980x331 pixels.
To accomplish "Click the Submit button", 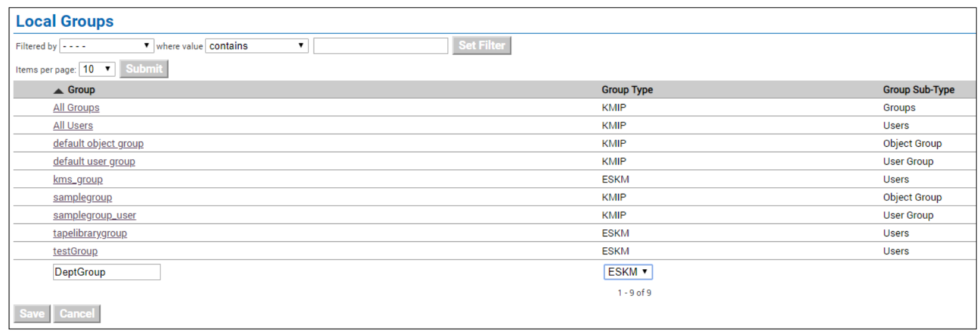I will pyautogui.click(x=144, y=69).
